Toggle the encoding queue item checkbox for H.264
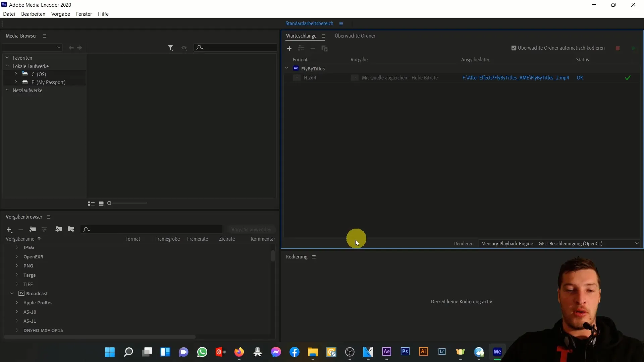This screenshot has height=362, width=644. click(x=296, y=78)
